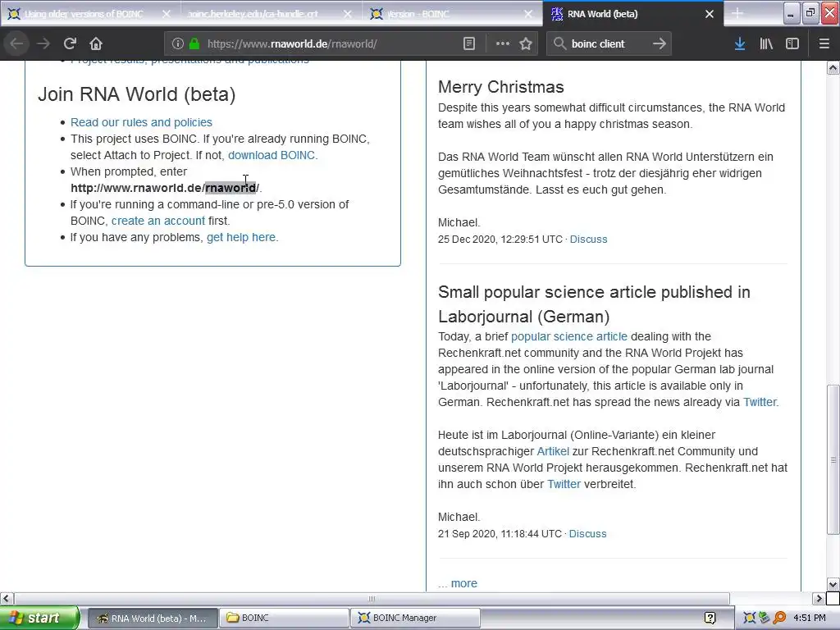
Task: Go to the Firefox home page
Action: pyautogui.click(x=96, y=43)
